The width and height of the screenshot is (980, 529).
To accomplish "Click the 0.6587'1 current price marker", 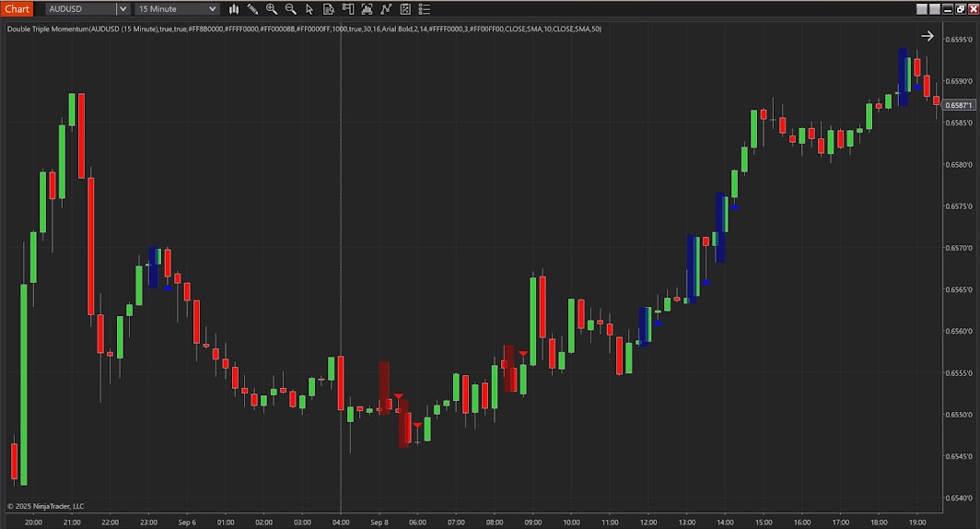I will pos(958,105).
